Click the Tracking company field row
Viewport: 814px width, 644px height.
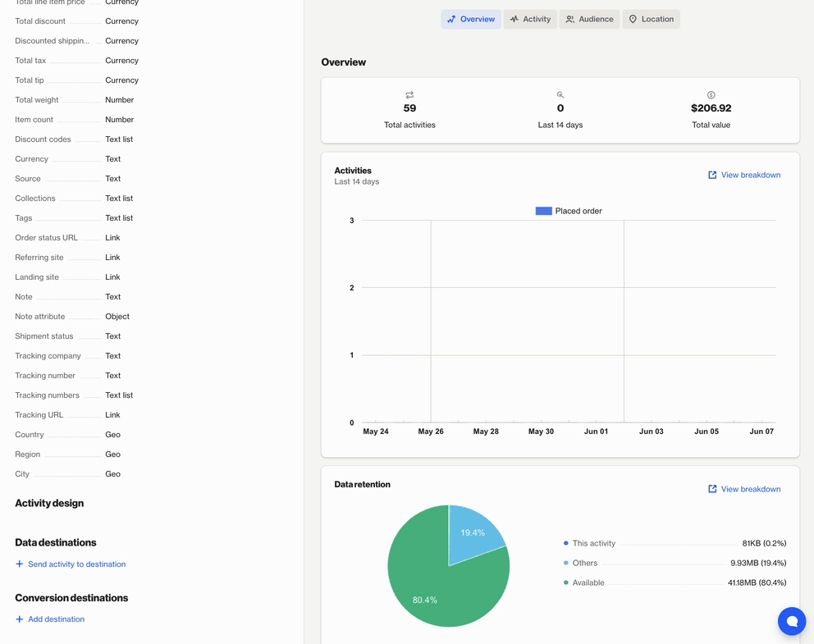click(x=68, y=357)
